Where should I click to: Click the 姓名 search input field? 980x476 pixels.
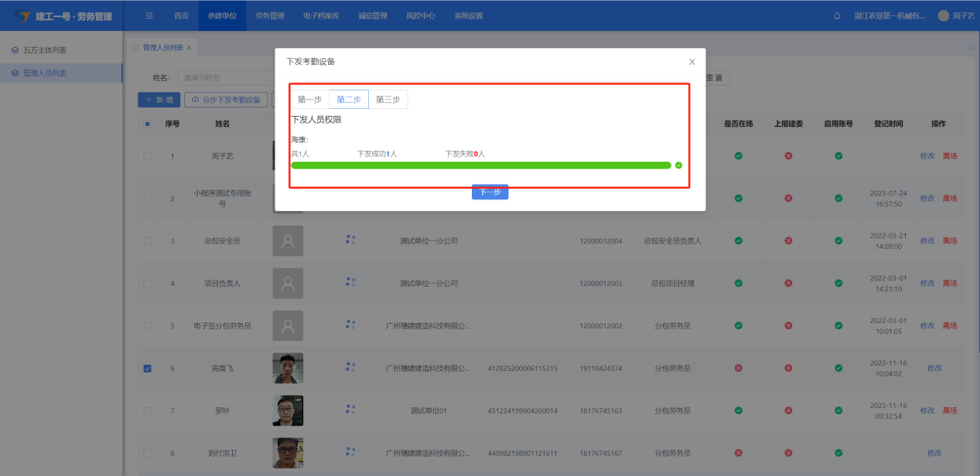point(224,78)
